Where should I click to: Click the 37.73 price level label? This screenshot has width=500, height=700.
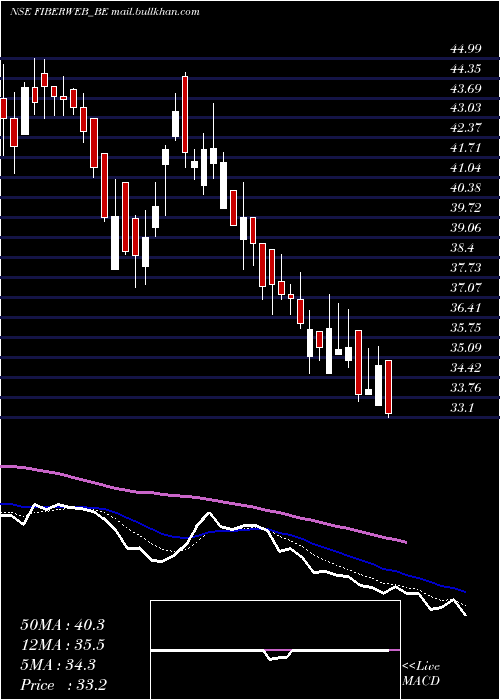[466, 267]
